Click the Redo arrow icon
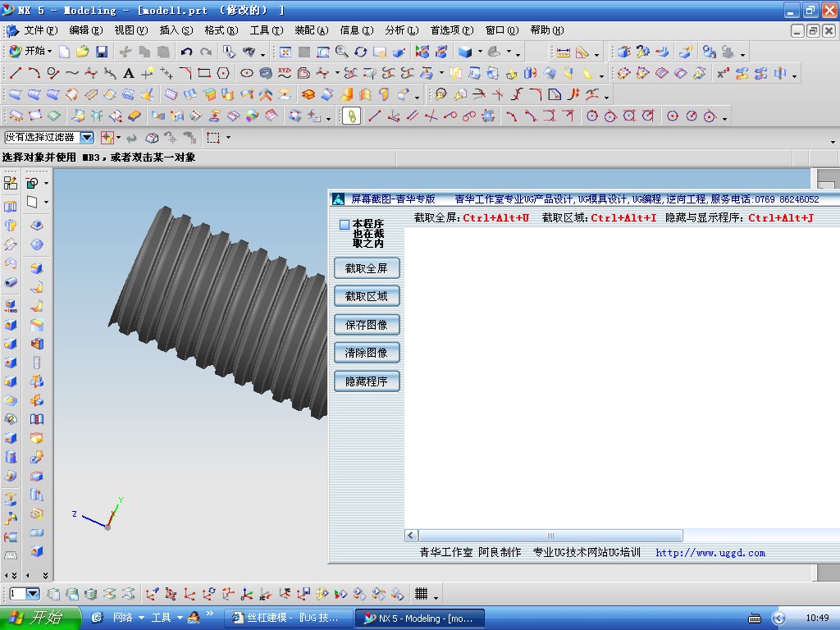Screen dimensions: 840x630 point(205,52)
